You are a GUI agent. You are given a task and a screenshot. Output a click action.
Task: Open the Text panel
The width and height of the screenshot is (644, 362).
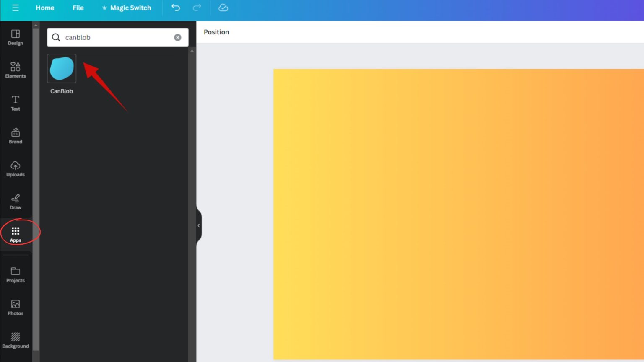16,103
